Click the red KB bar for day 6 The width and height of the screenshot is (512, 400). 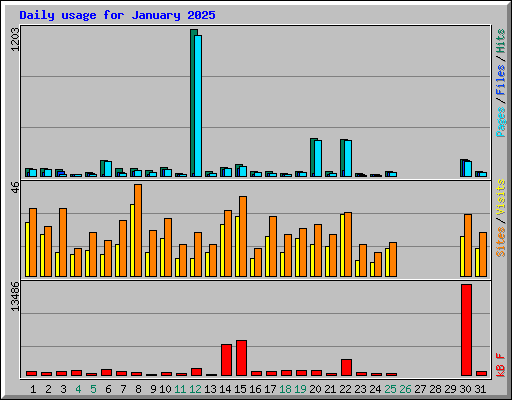tap(106, 372)
